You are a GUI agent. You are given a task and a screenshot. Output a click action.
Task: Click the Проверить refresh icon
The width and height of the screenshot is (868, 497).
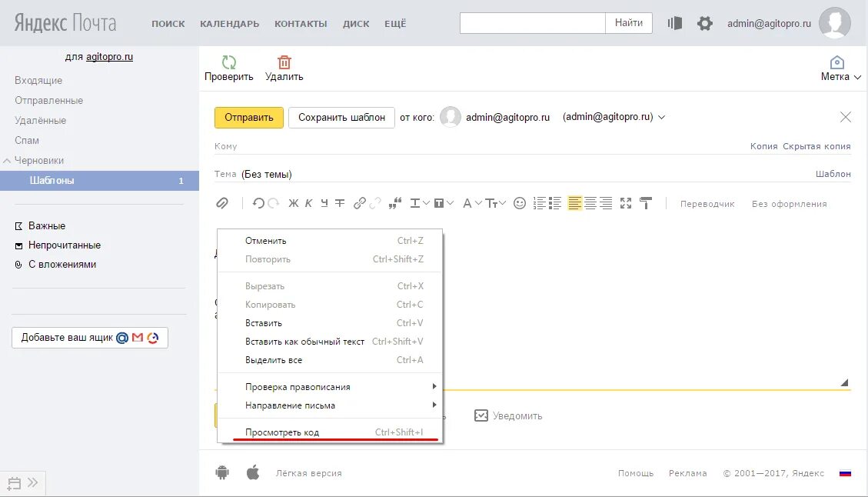[x=228, y=62]
